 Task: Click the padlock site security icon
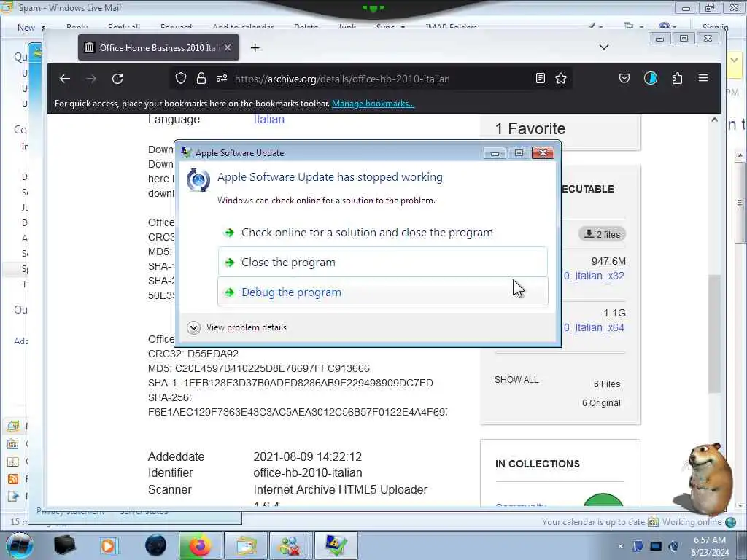(201, 79)
